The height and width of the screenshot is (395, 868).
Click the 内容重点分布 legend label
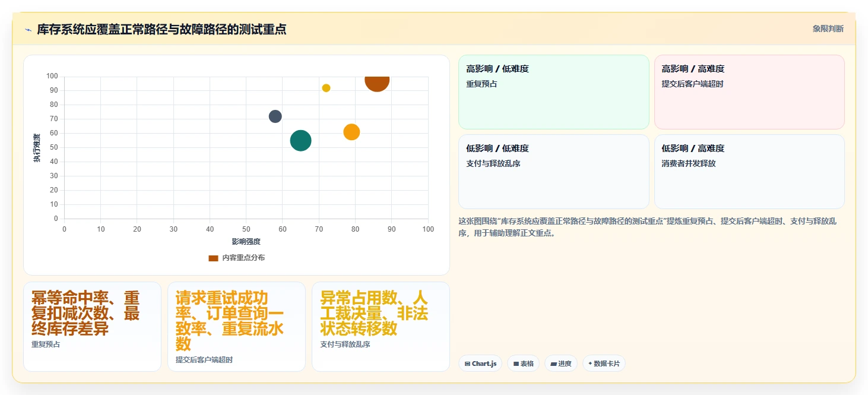tap(243, 258)
